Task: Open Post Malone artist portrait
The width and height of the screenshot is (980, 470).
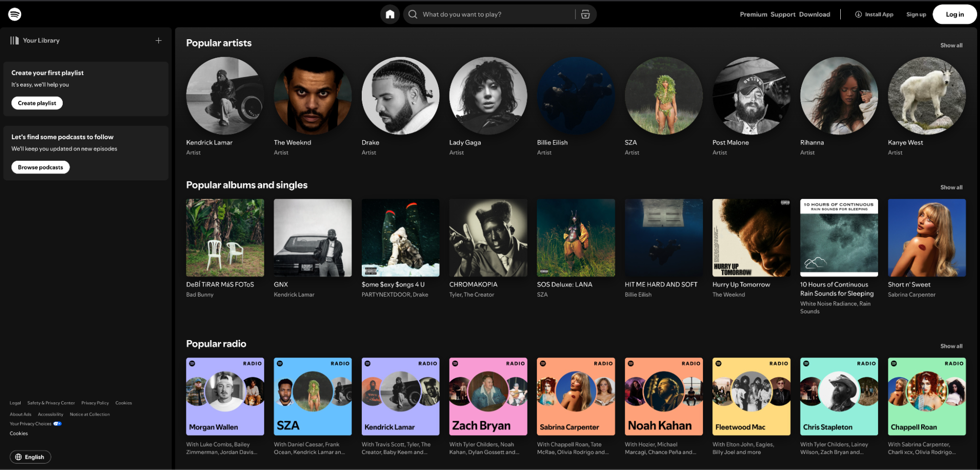Action: pyautogui.click(x=752, y=96)
